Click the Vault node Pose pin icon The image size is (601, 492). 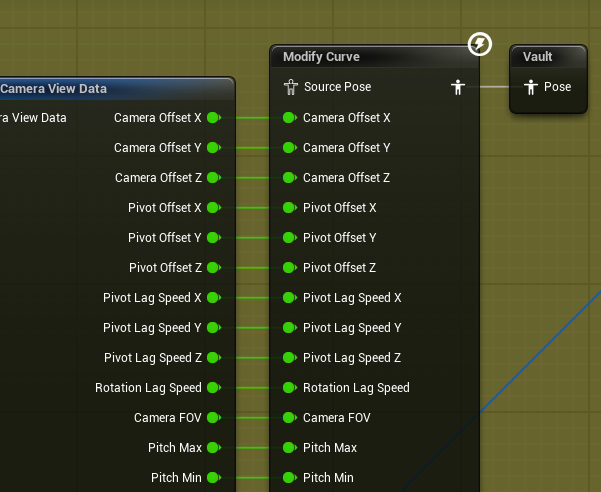531,87
